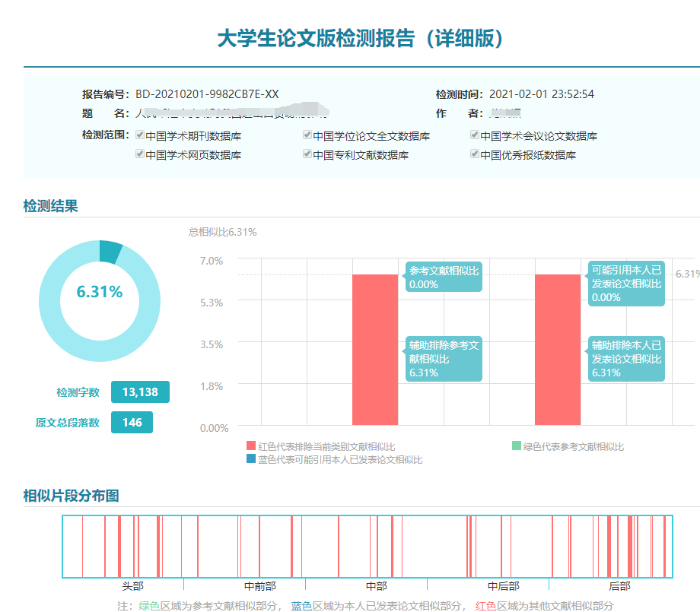
Task: Click the report number BD-20210201-9982CB7E-XX
Action: pos(207,94)
